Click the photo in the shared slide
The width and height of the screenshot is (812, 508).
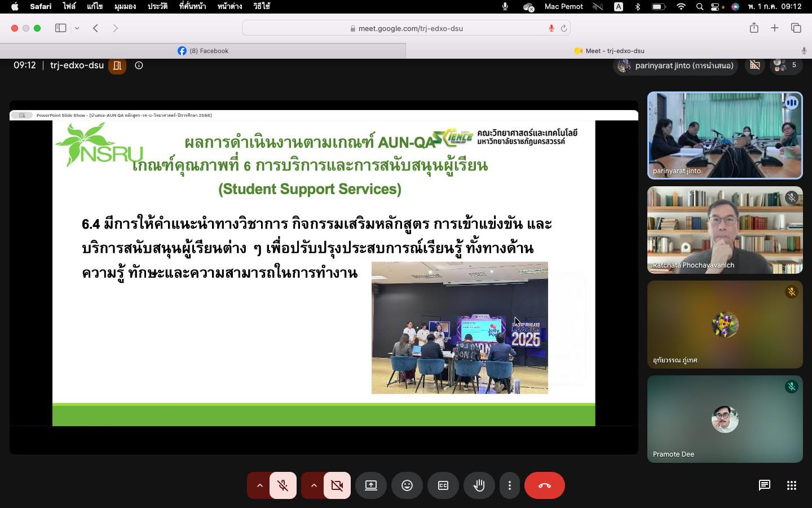point(460,328)
